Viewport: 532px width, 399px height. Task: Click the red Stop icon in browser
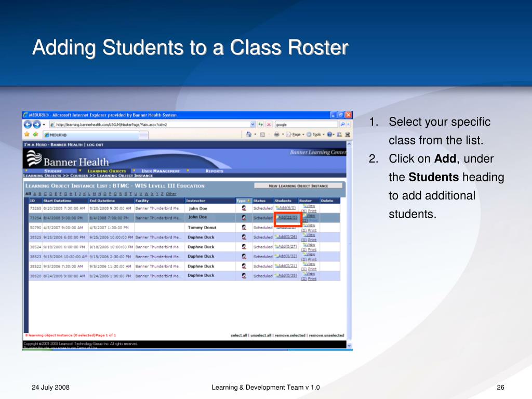269,125
